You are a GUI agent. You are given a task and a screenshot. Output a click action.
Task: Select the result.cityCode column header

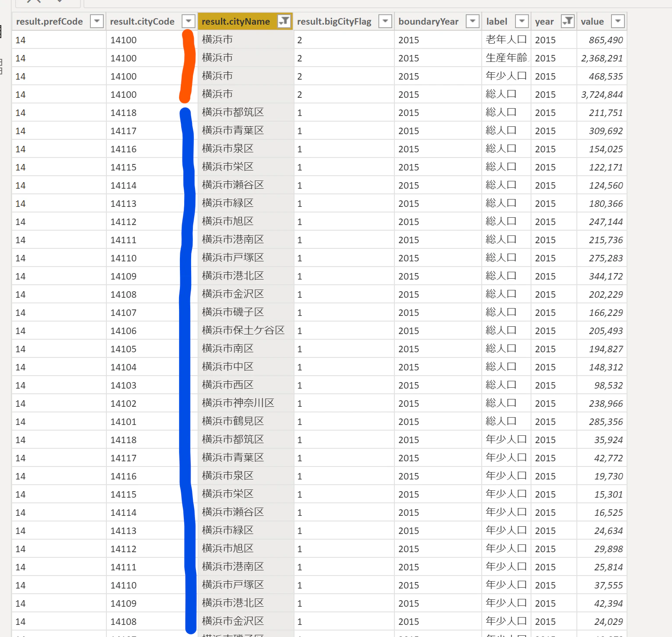click(142, 21)
